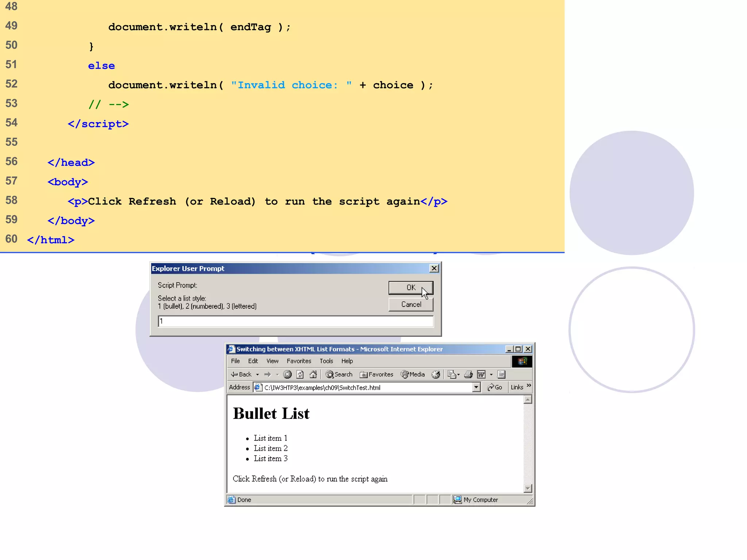Minimize the Internet Explorer window
The image size is (747, 560).
click(x=509, y=349)
